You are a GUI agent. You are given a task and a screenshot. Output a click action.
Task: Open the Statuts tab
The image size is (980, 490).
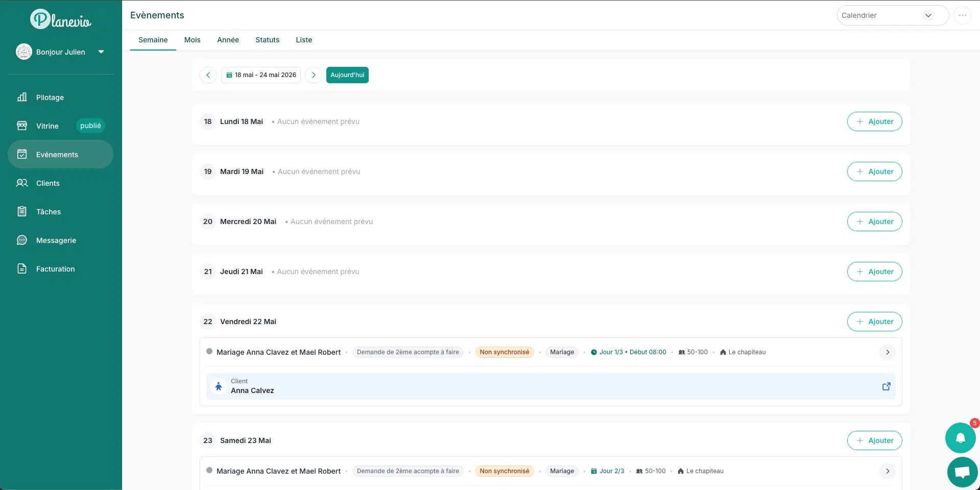click(267, 40)
